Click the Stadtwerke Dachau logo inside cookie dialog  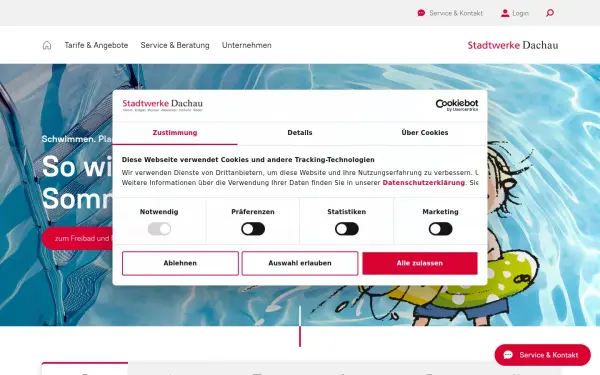tap(163, 105)
